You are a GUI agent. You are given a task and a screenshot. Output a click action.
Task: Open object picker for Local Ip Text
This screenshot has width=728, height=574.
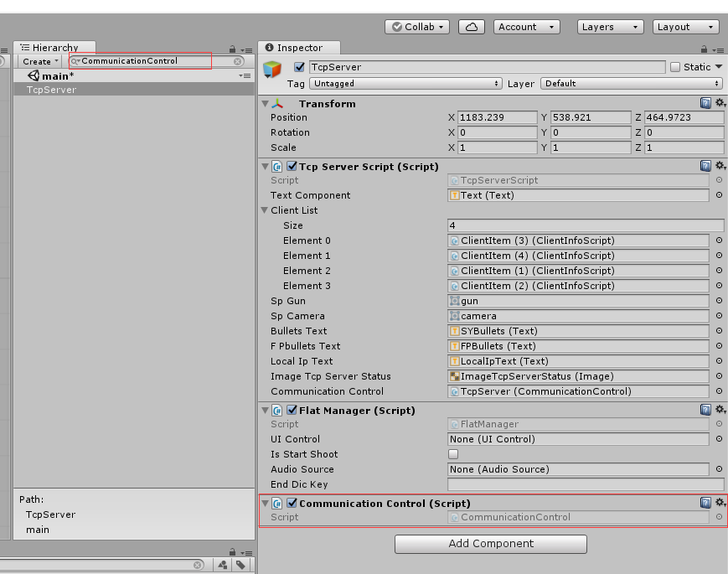pyautogui.click(x=719, y=361)
